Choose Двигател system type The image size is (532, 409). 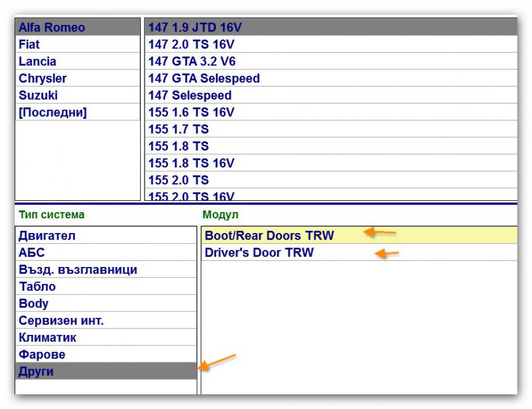(47, 236)
